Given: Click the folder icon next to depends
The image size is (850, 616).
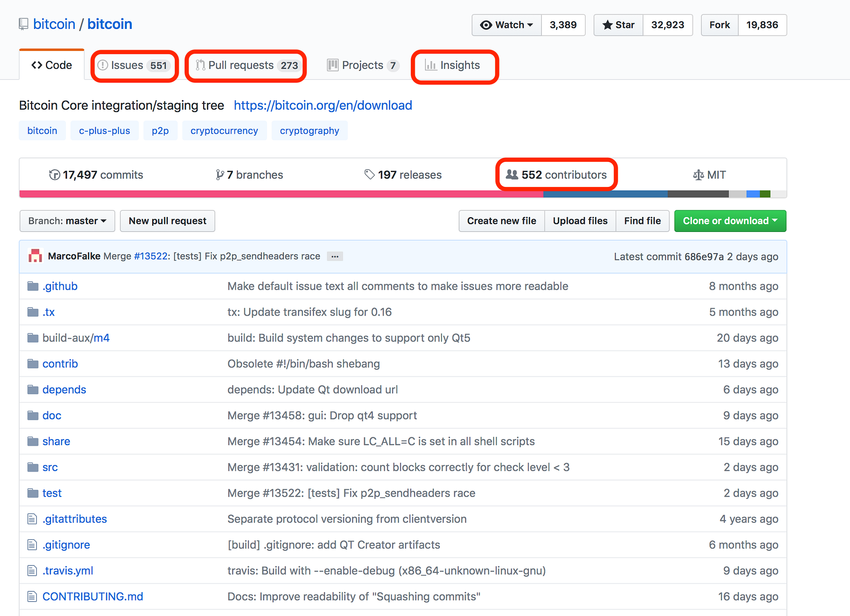Looking at the screenshot, I should coord(33,390).
